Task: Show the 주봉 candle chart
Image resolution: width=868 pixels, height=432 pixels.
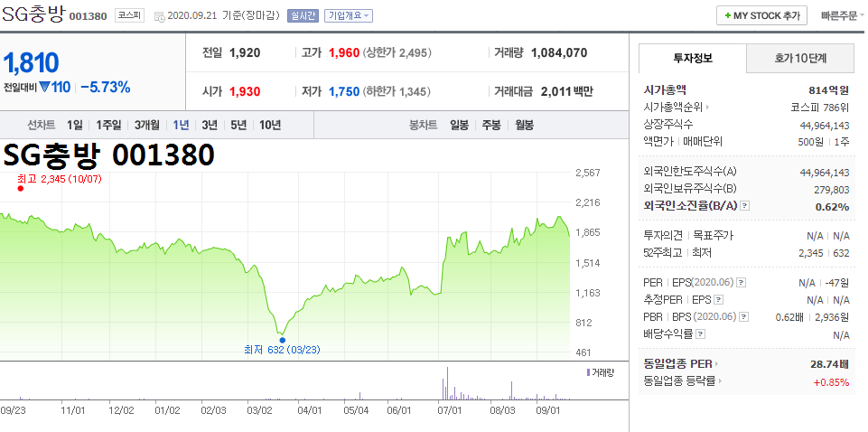Action: [491, 125]
